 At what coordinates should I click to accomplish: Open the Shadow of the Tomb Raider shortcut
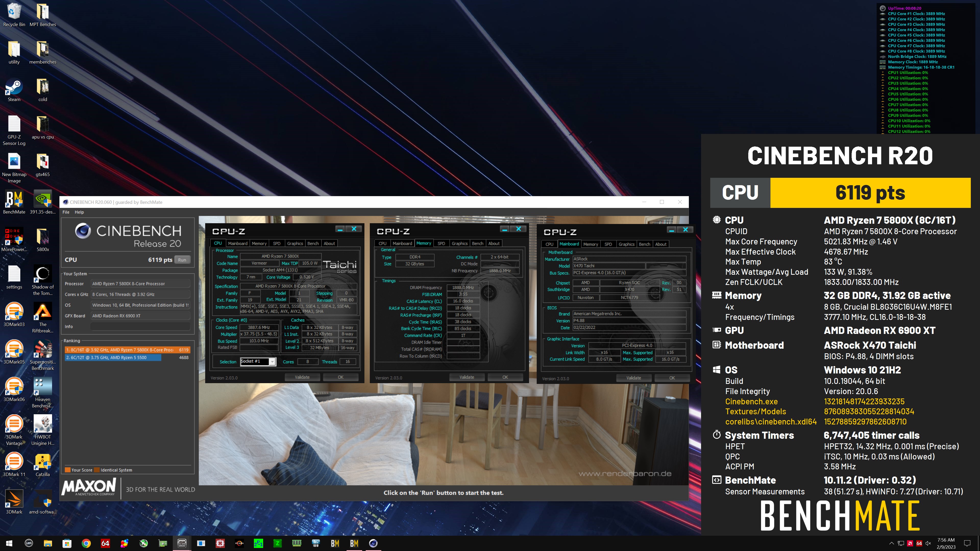click(43, 281)
